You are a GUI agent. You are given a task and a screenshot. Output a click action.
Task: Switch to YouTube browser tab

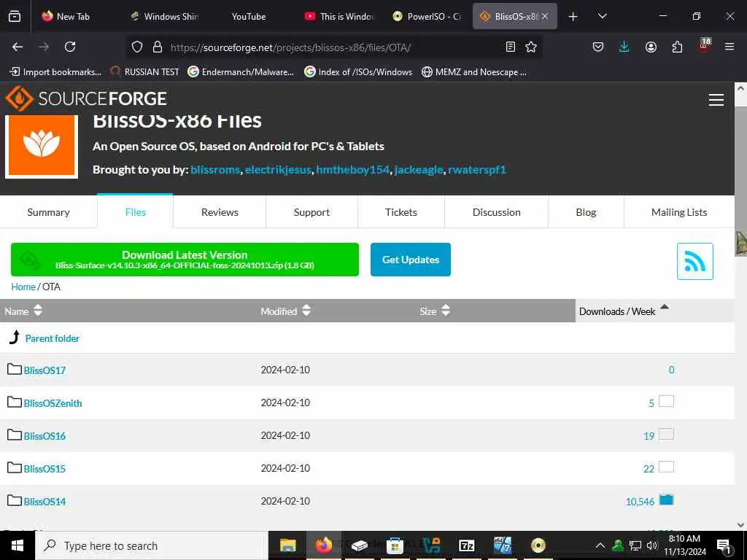pos(249,16)
